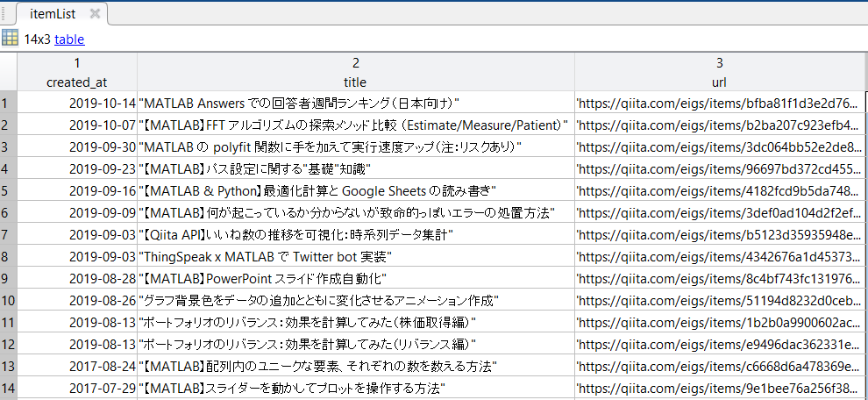Click url cell ending 51194d8232d0ceb
This screenshot has height=400, width=868.
pyautogui.click(x=720, y=300)
